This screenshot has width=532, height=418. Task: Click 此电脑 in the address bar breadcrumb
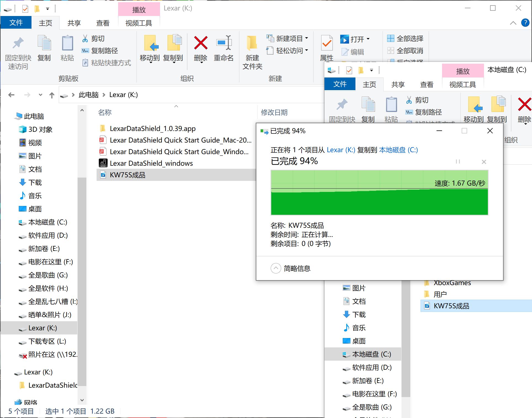[89, 95]
